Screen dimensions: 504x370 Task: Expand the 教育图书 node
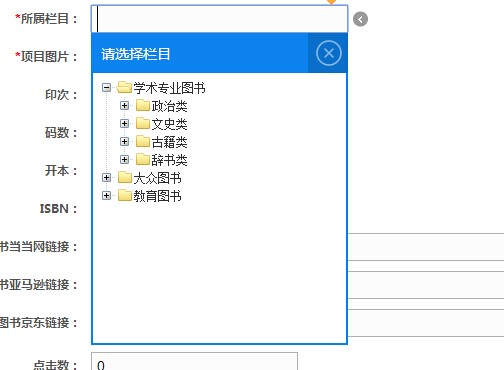[106, 196]
